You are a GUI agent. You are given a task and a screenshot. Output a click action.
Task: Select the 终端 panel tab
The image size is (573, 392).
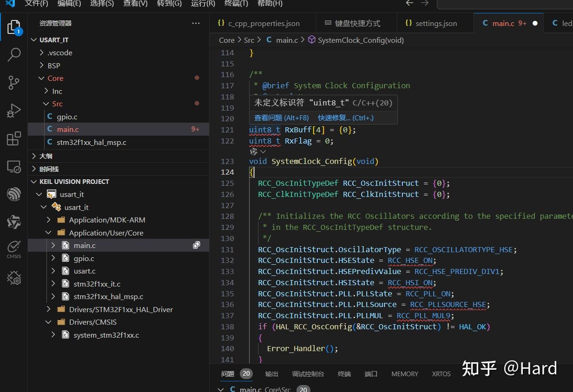pos(344,373)
